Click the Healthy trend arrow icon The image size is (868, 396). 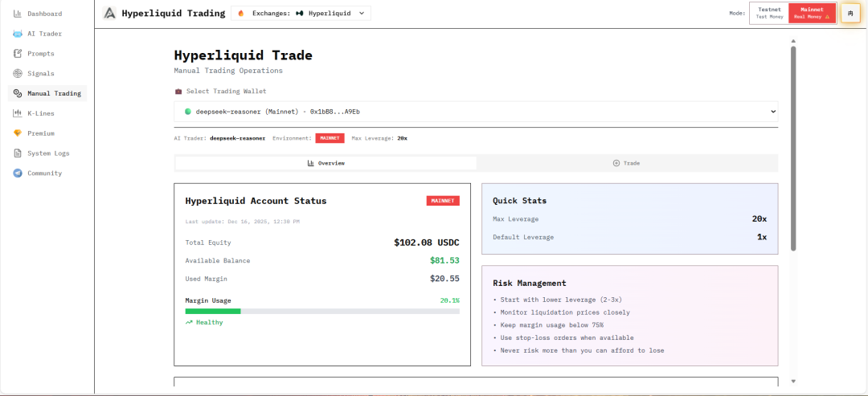tap(189, 322)
